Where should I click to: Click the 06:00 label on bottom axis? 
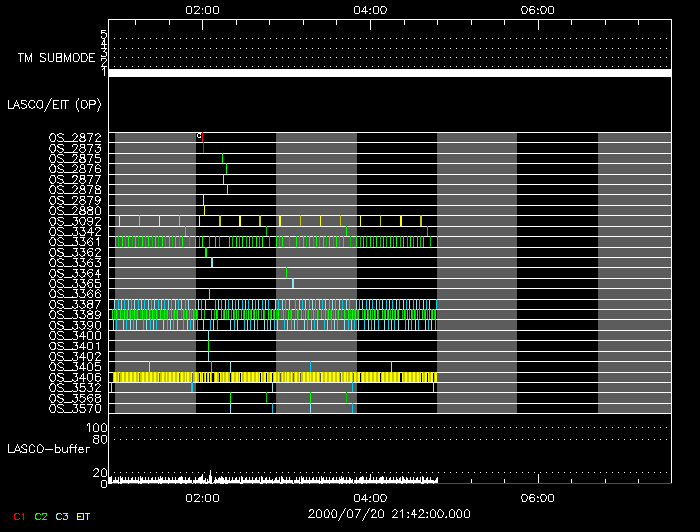pos(538,498)
